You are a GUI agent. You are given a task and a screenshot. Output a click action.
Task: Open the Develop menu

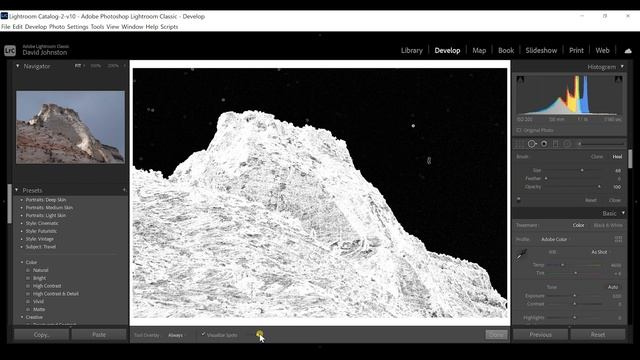[x=36, y=27]
